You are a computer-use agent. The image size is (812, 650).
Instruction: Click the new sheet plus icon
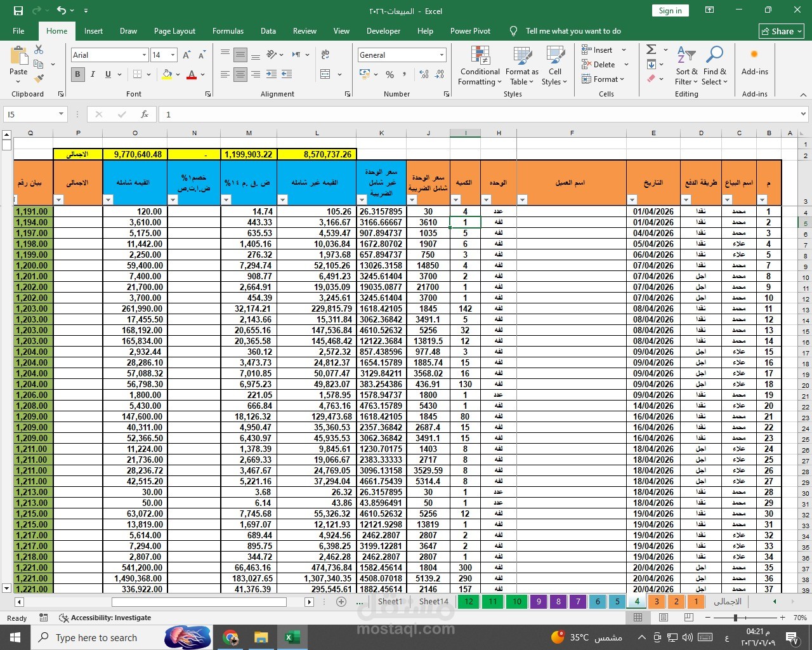pyautogui.click(x=341, y=601)
